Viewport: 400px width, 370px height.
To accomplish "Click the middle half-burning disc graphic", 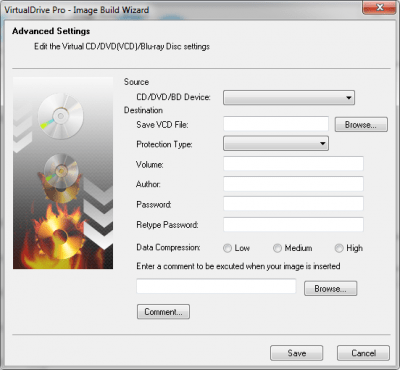I will [x=61, y=177].
